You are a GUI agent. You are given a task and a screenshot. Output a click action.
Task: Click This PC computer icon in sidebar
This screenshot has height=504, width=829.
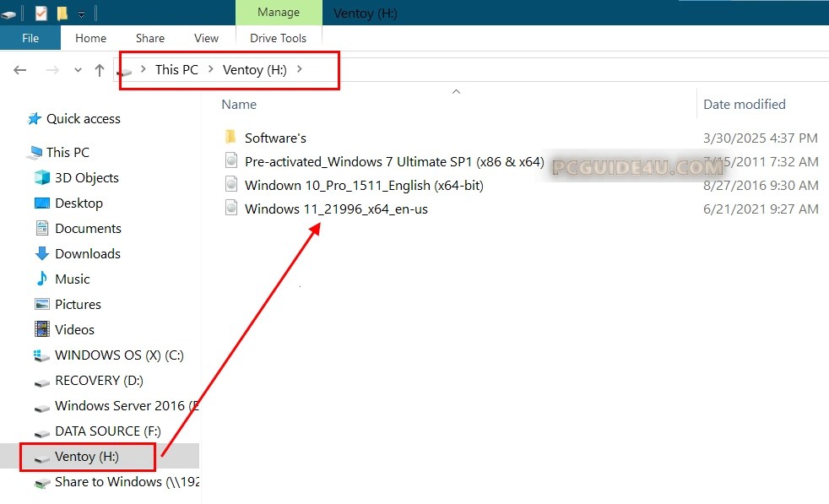pos(35,153)
